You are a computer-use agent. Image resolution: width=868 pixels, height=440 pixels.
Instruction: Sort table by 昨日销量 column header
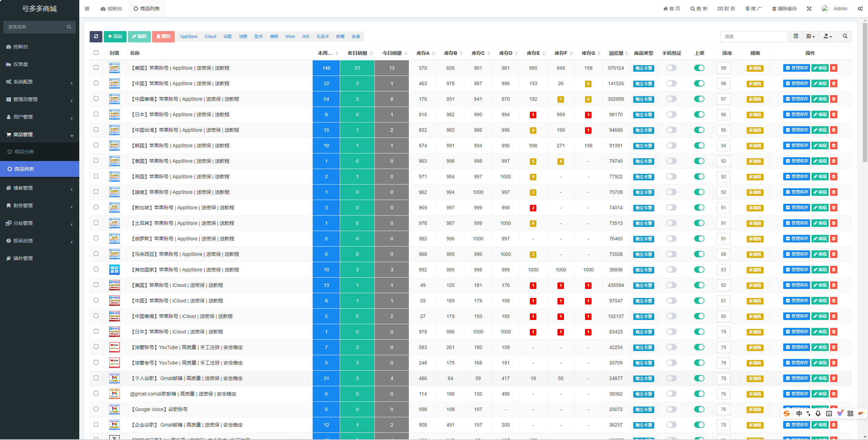pyautogui.click(x=357, y=53)
